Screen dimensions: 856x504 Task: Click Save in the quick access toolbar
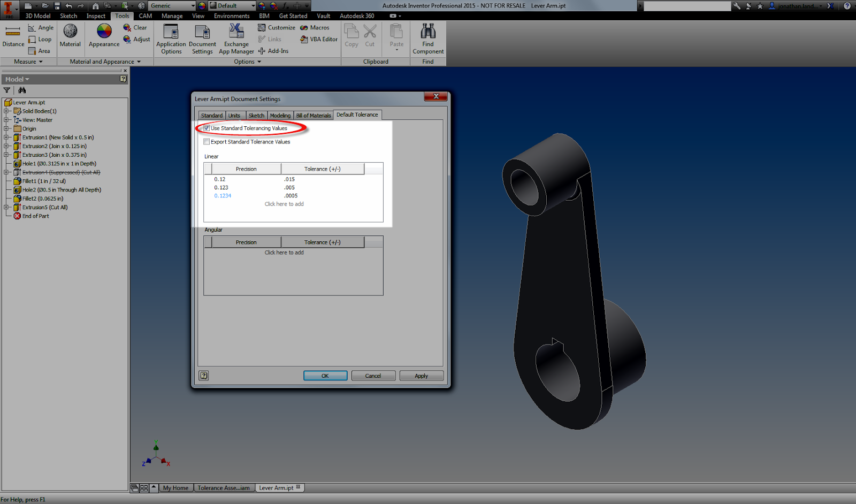tap(57, 6)
